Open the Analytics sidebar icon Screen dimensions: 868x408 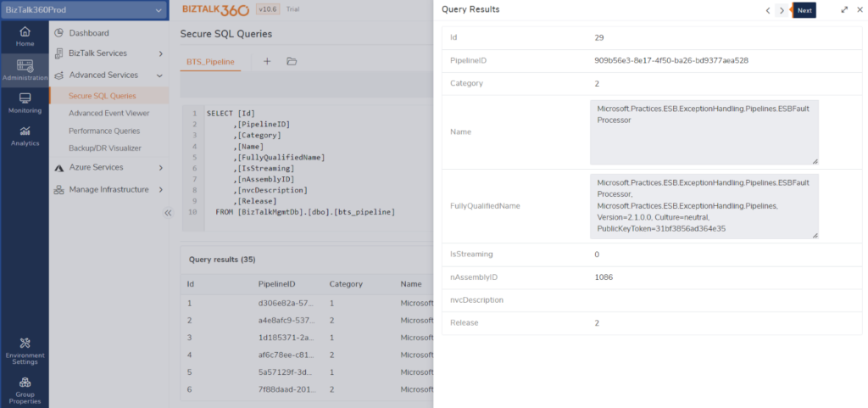pyautogui.click(x=25, y=131)
